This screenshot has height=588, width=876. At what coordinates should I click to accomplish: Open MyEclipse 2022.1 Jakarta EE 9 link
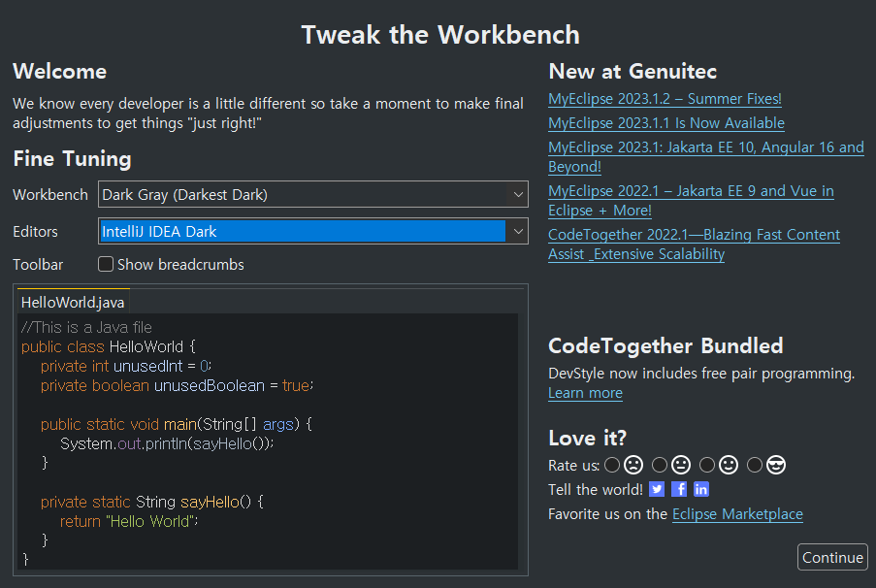(x=691, y=201)
